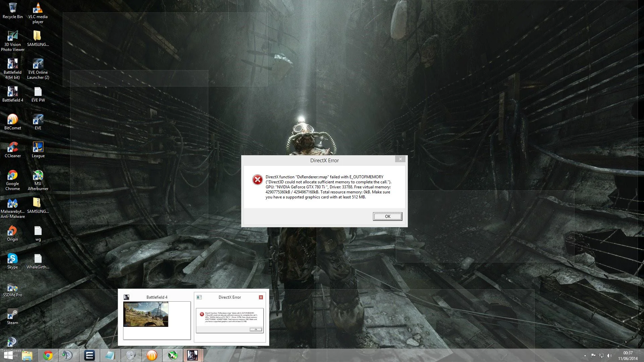Close the DirectX Error taskbar preview with its red X
Screen dimensions: 644x362
click(x=261, y=297)
